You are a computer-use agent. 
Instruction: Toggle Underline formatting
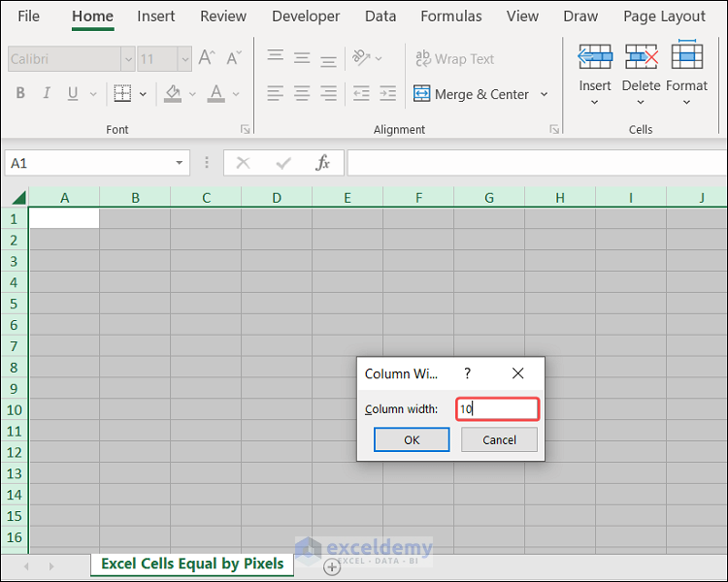click(73, 93)
